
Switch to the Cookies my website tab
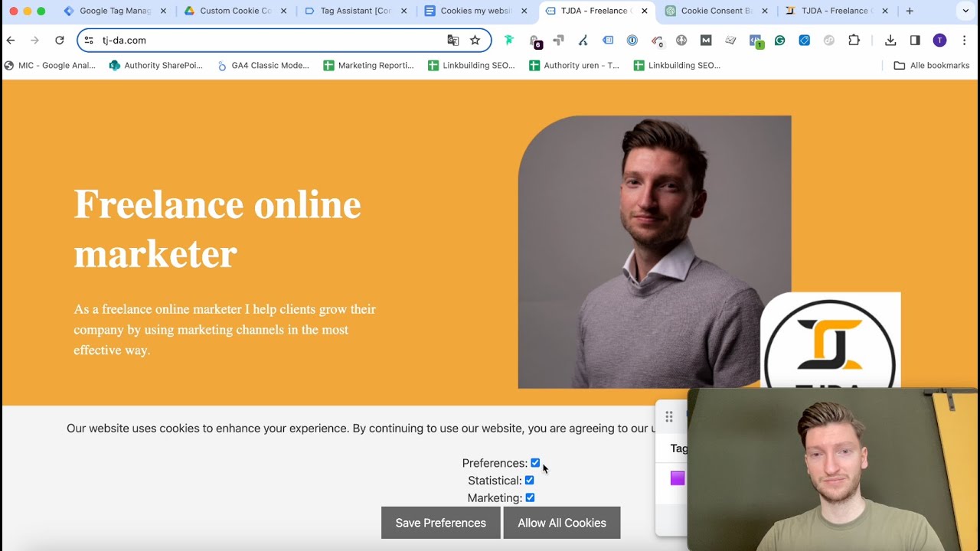point(476,11)
